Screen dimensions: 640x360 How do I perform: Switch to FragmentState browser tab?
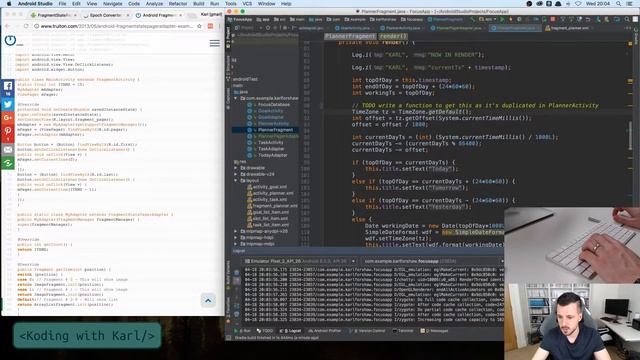(53, 15)
